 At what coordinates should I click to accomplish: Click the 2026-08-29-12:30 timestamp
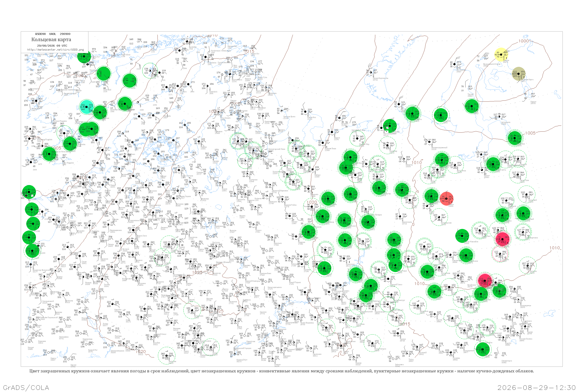536,388
